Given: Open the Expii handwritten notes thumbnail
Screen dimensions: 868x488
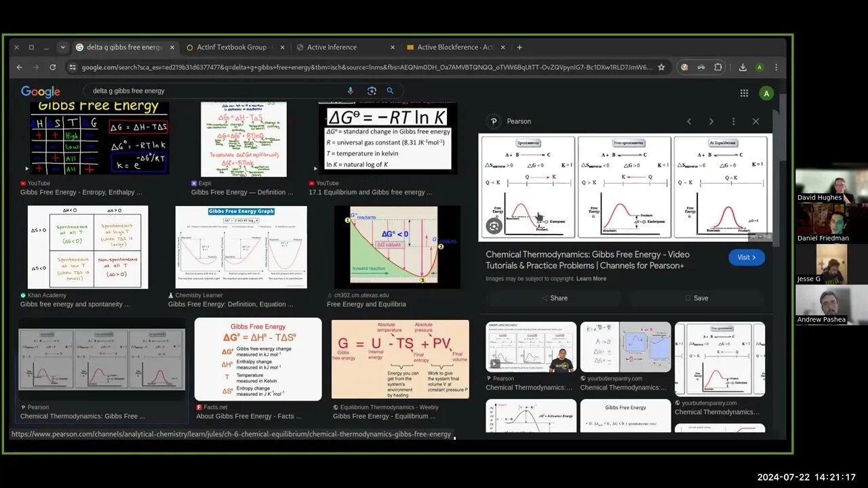Looking at the screenshot, I should (243, 139).
